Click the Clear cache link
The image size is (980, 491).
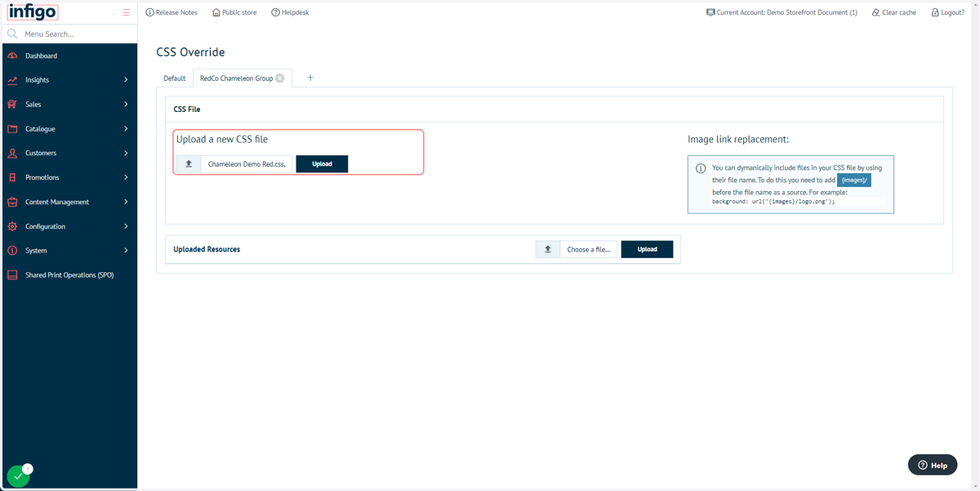[x=894, y=12]
